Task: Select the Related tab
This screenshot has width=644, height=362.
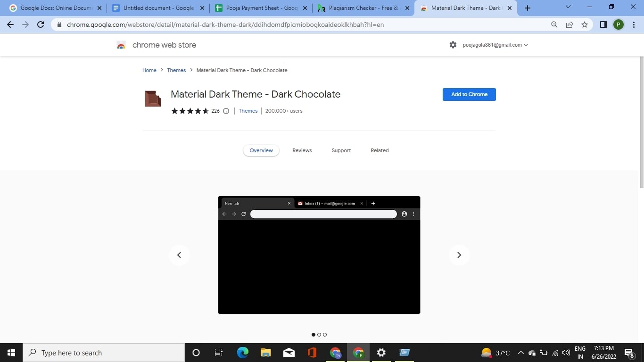Action: point(380,150)
